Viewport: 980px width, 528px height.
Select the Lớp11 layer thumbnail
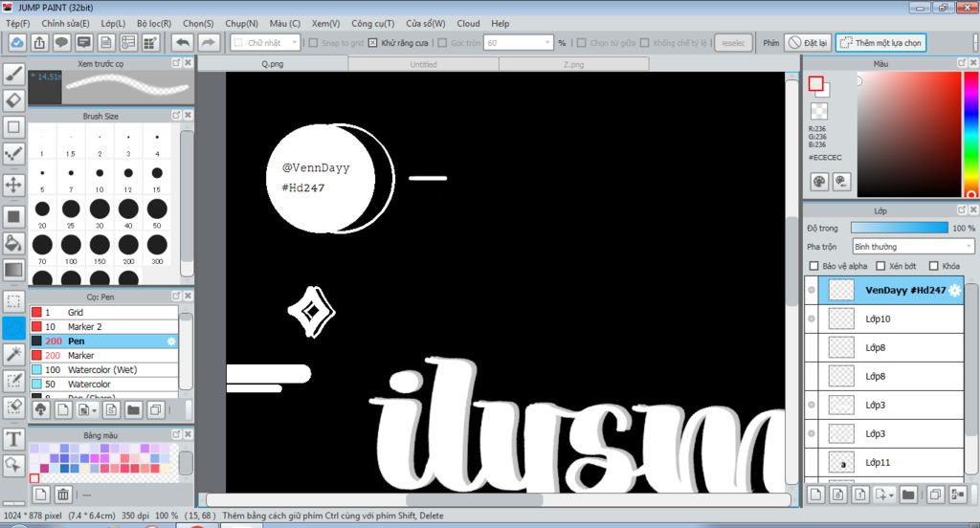click(841, 462)
